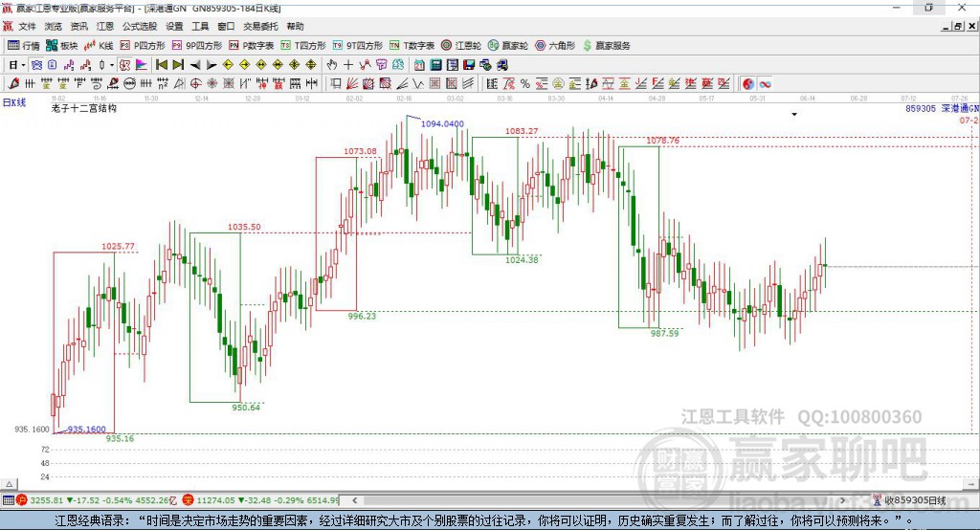The height and width of the screenshot is (530, 980).
Task: Click the 1094.0400 high price label
Action: click(442, 123)
